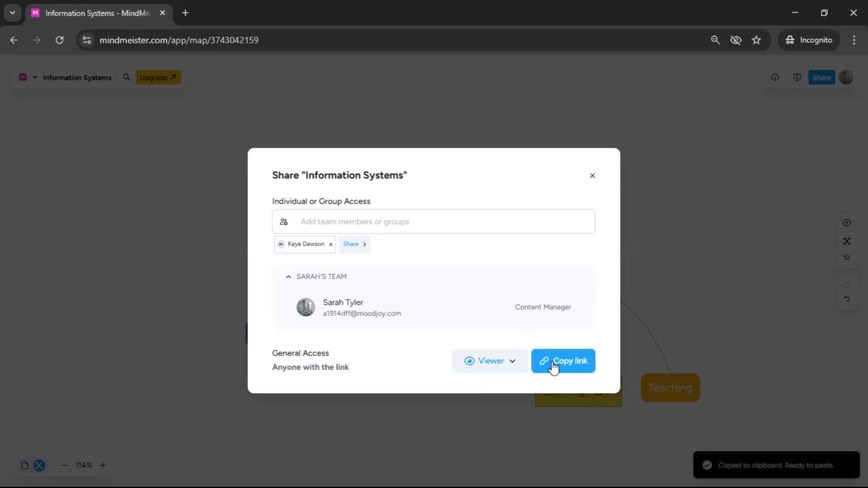868x488 pixels.
Task: Click the Copy link button
Action: point(563,361)
